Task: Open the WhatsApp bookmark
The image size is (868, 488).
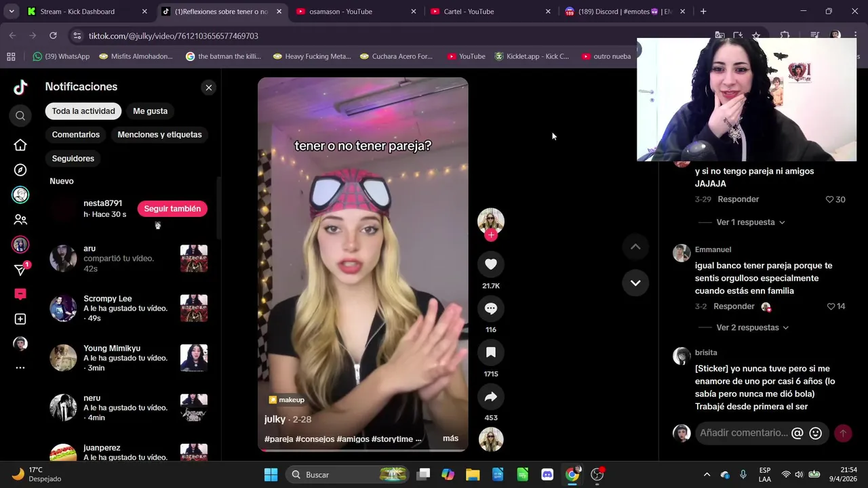Action: click(x=61, y=56)
